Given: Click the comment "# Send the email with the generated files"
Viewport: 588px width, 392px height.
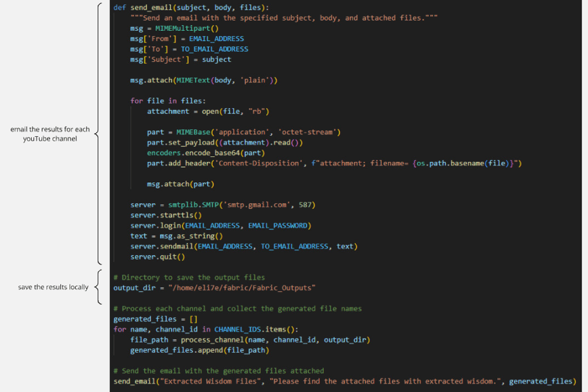Looking at the screenshot, I should (218, 371).
